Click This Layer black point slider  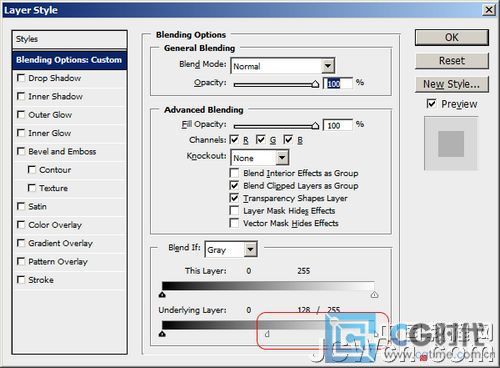click(x=162, y=294)
